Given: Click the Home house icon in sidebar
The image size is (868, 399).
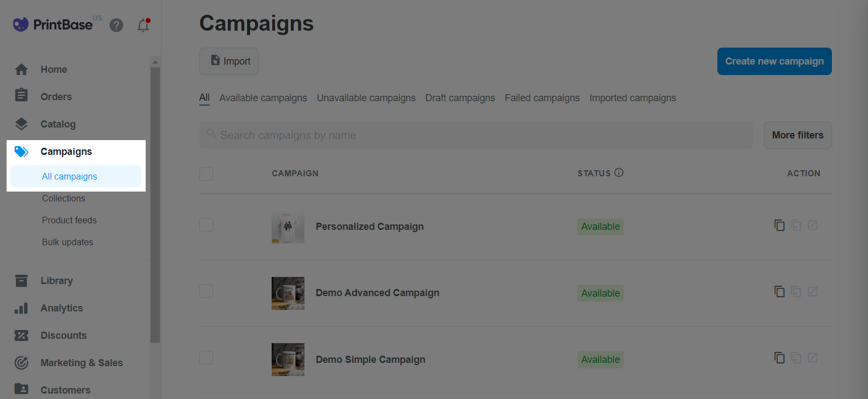Looking at the screenshot, I should 21,70.
